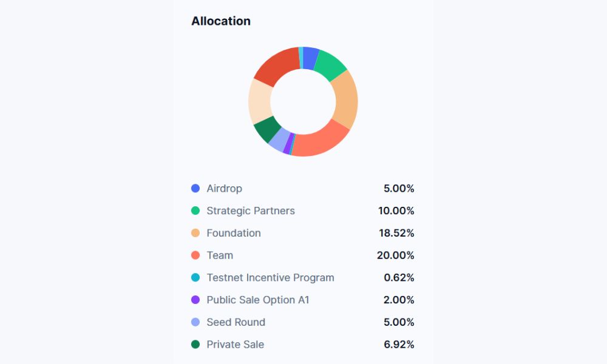Click the coral Team legend dot
Image resolution: width=607 pixels, height=364 pixels.
(195, 255)
